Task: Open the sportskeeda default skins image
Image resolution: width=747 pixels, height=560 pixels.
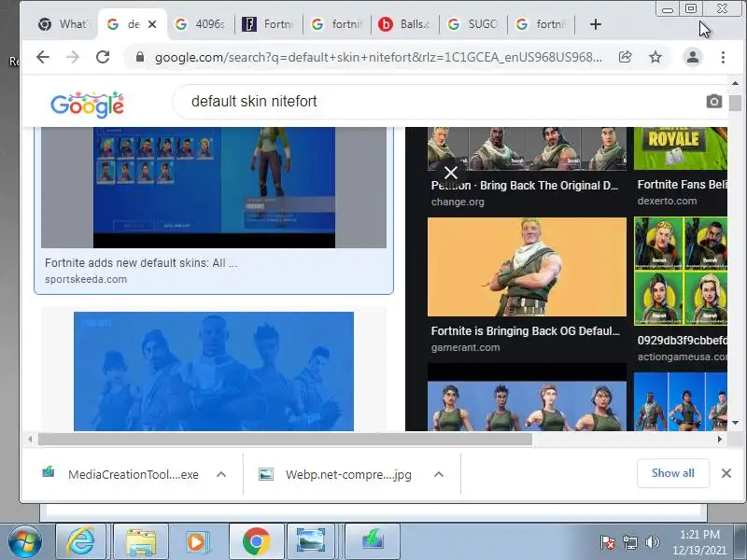Action: click(214, 188)
